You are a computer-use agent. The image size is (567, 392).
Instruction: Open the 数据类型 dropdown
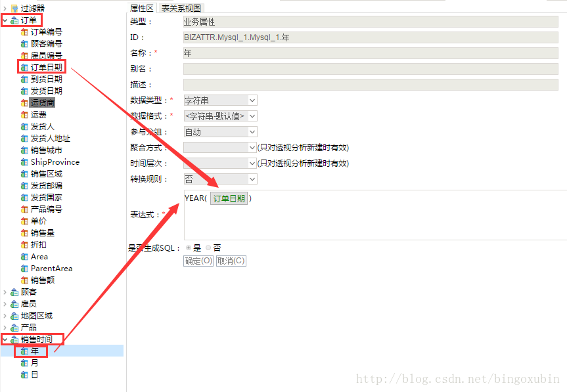point(252,100)
